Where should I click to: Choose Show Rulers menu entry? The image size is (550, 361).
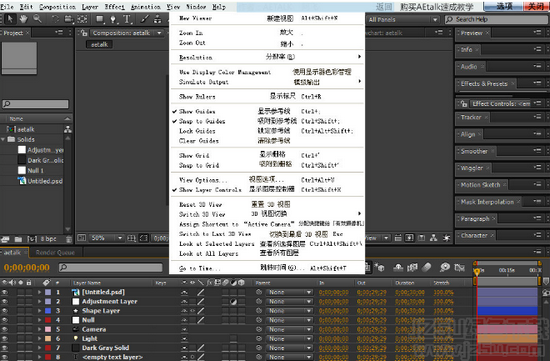tap(267, 96)
